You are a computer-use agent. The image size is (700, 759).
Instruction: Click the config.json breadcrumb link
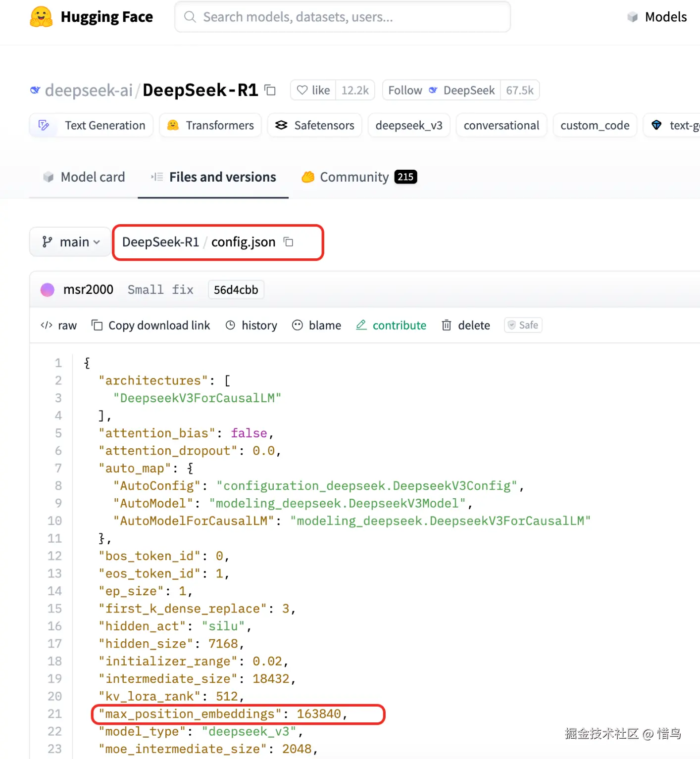point(243,242)
